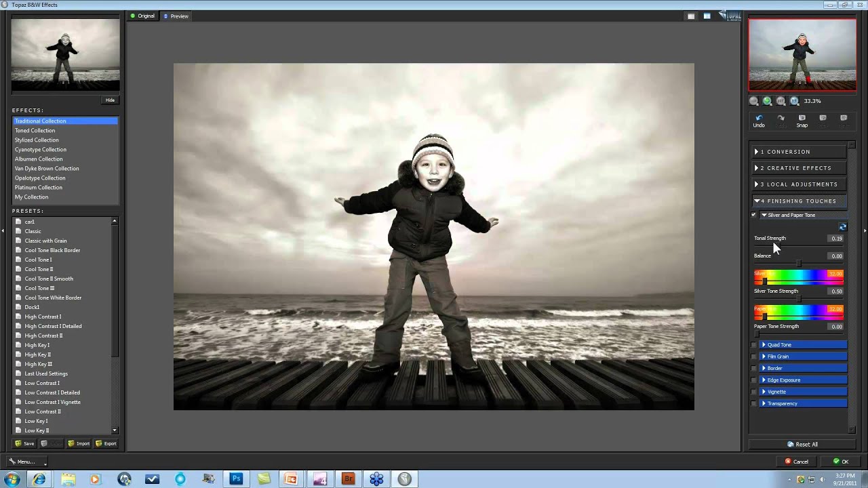Hide the effects preview with Hide button

coord(110,100)
